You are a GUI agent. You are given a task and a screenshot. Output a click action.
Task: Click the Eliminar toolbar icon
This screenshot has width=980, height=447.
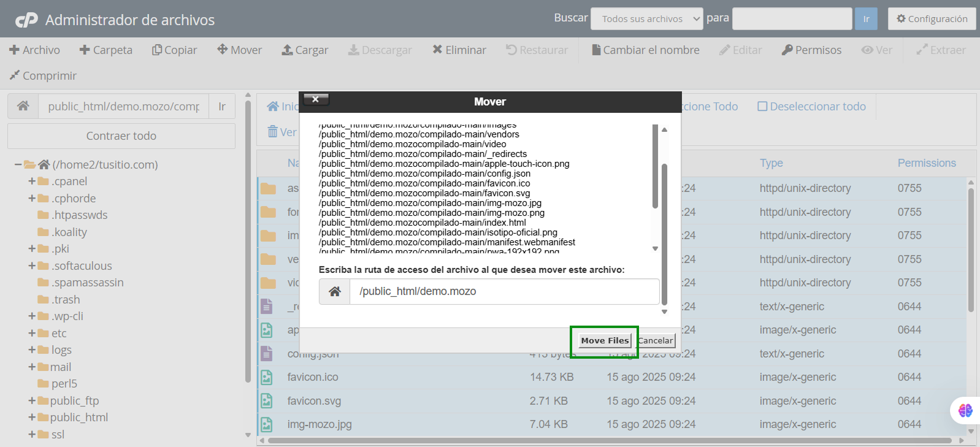pos(437,50)
